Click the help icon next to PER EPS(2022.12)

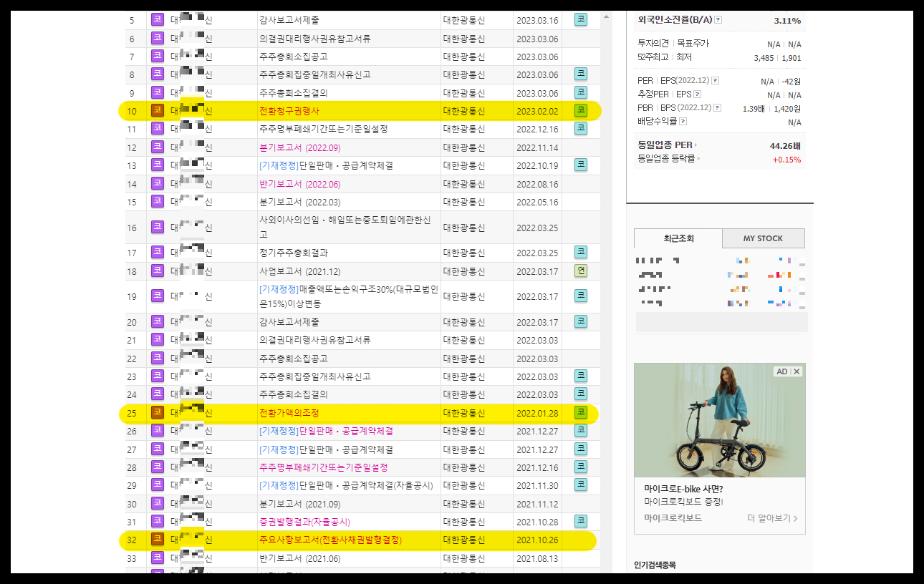(716, 81)
